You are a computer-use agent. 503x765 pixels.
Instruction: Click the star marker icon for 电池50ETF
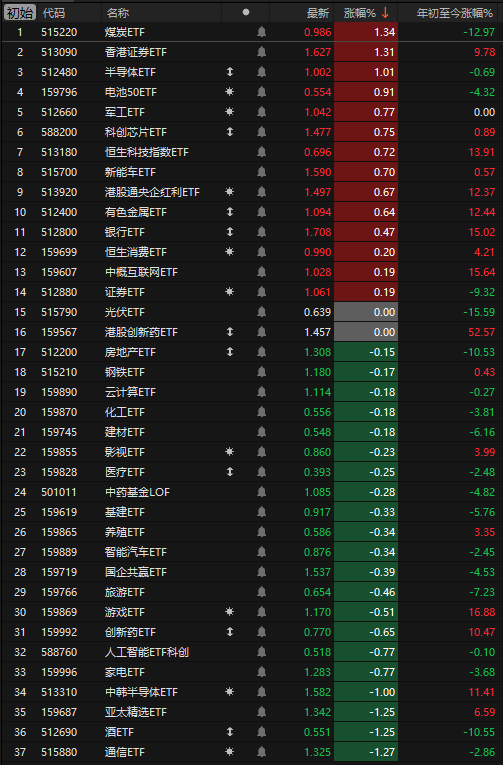(230, 92)
